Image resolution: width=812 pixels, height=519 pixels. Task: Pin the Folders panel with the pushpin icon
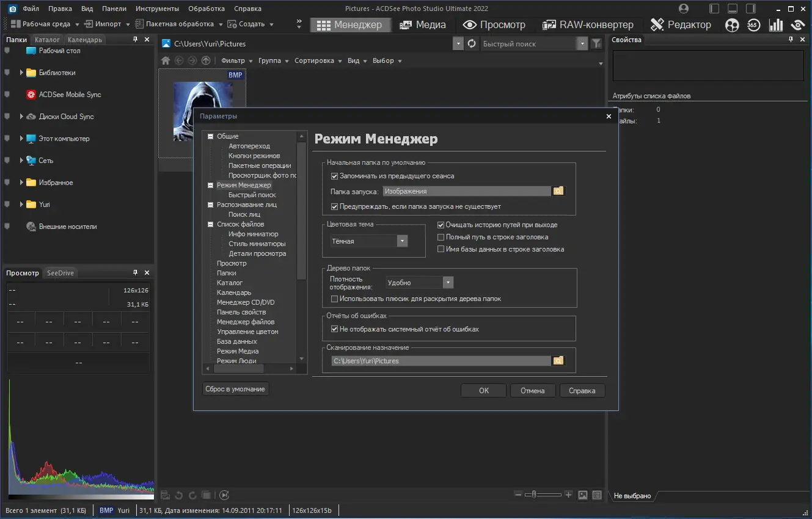136,39
